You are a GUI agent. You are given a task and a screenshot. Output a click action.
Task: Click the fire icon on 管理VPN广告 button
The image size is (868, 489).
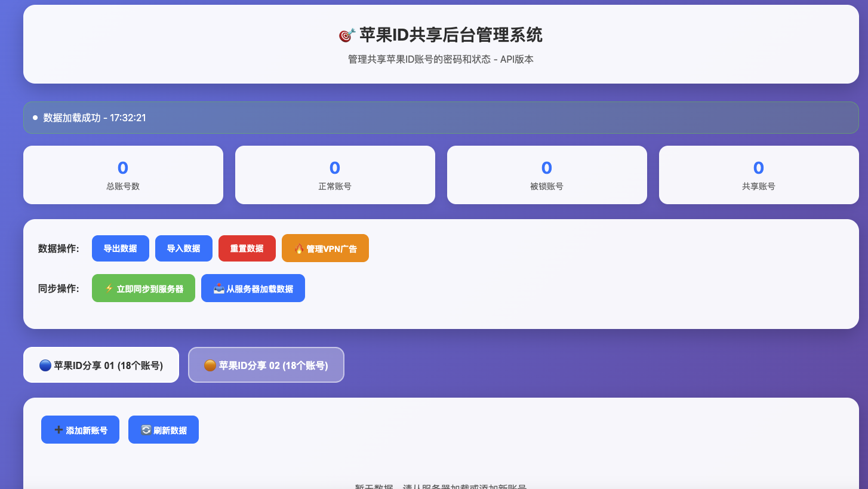pos(299,248)
